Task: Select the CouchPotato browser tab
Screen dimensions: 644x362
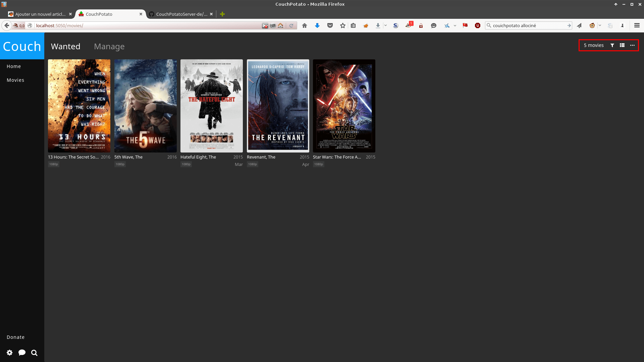Action: pyautogui.click(x=110, y=14)
